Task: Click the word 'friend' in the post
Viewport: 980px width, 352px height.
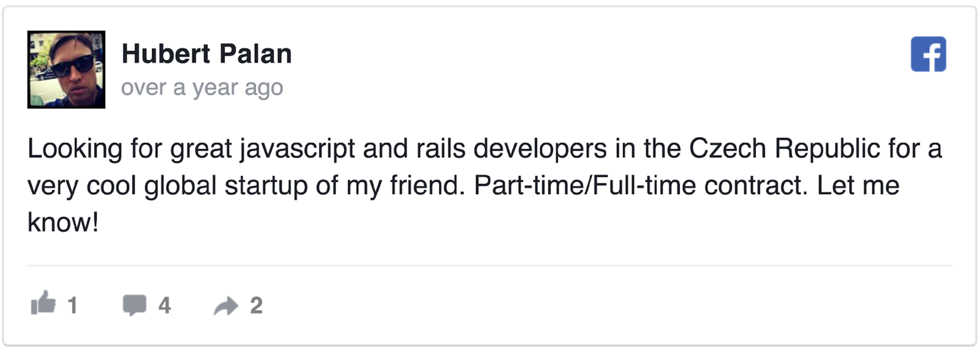Action: (x=425, y=185)
